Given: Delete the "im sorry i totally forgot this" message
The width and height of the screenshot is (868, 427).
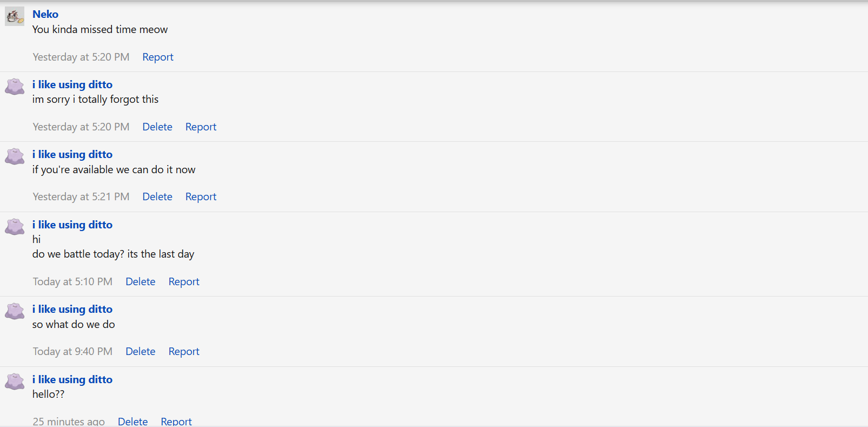Looking at the screenshot, I should click(x=157, y=127).
